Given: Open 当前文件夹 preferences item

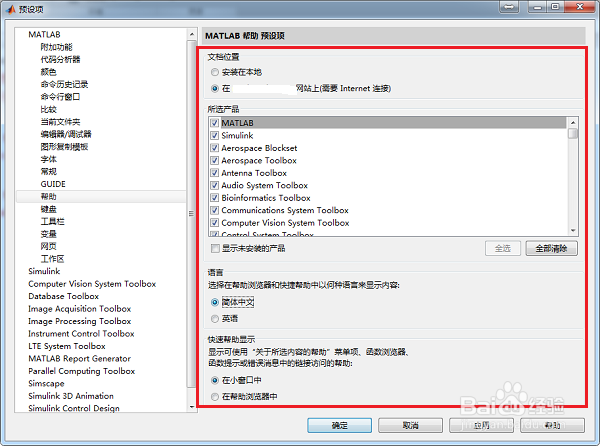Looking at the screenshot, I should 60,122.
